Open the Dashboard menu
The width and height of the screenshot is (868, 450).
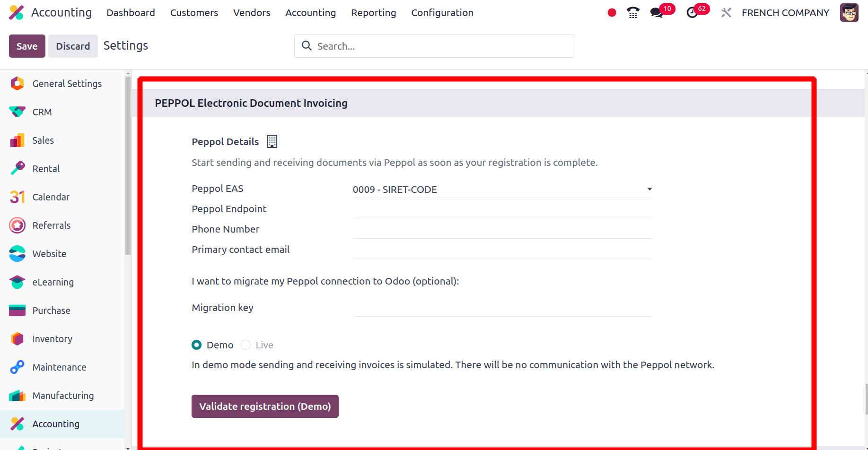coord(131,13)
